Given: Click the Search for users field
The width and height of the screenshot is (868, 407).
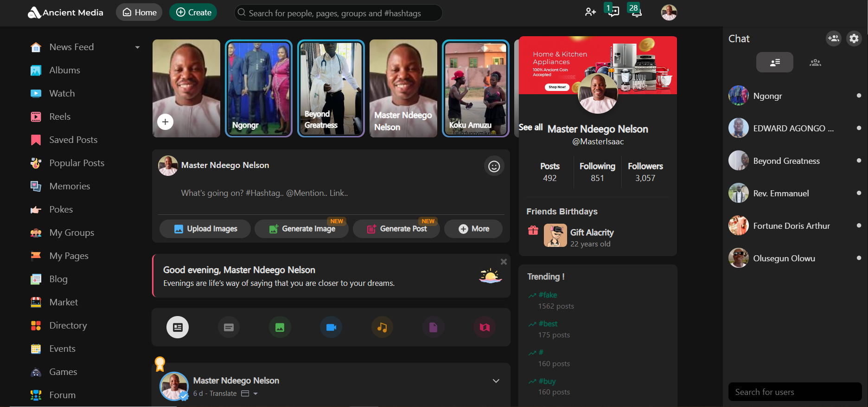Looking at the screenshot, I should [x=794, y=392].
